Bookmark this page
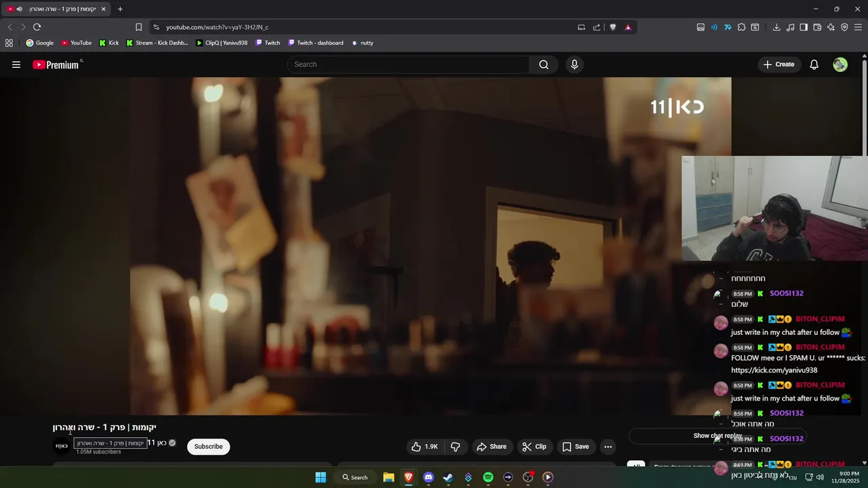This screenshot has width=868, height=488. (x=138, y=27)
